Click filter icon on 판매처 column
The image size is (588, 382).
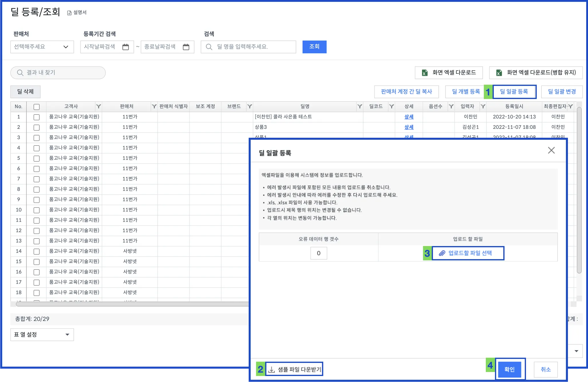coord(154,106)
